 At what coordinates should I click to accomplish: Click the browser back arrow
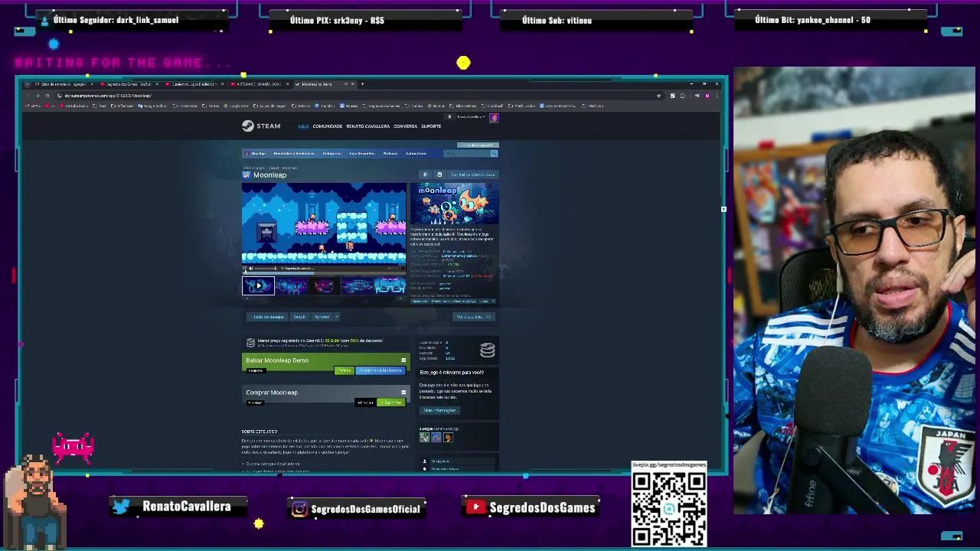point(28,96)
